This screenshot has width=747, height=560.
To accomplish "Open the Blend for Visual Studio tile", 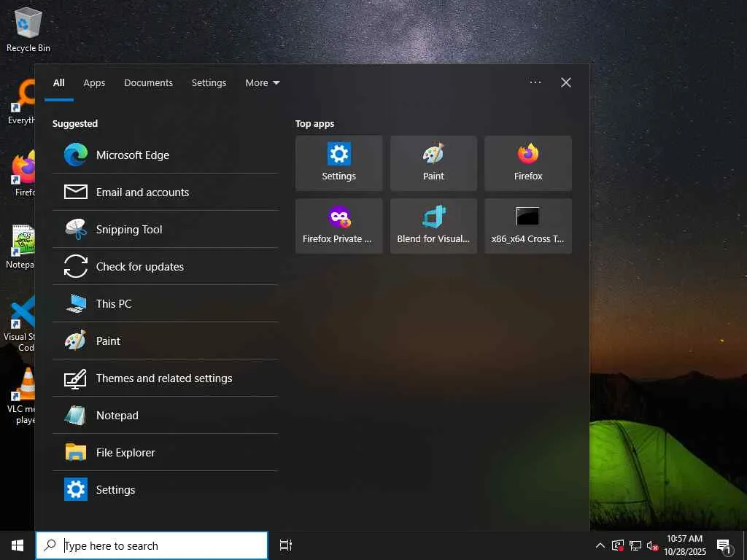I will 433,226.
